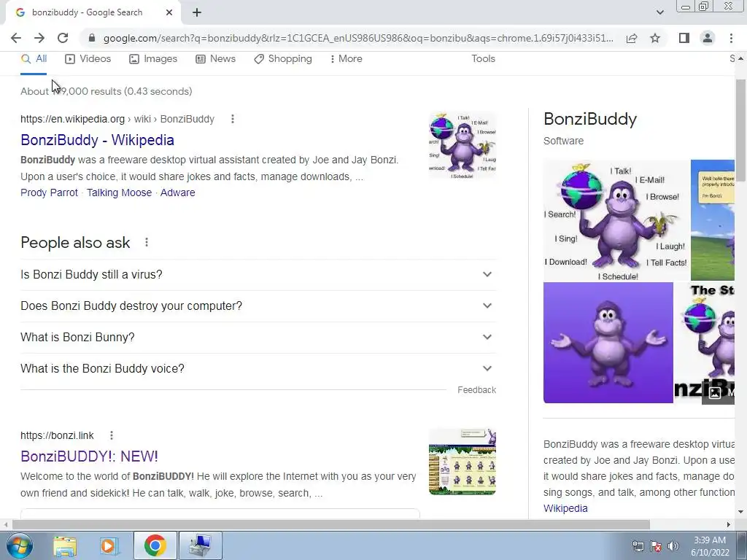Viewport: 747px width, 560px height.
Task: Open the Wikipedia result thumbnail image
Action: [x=462, y=145]
